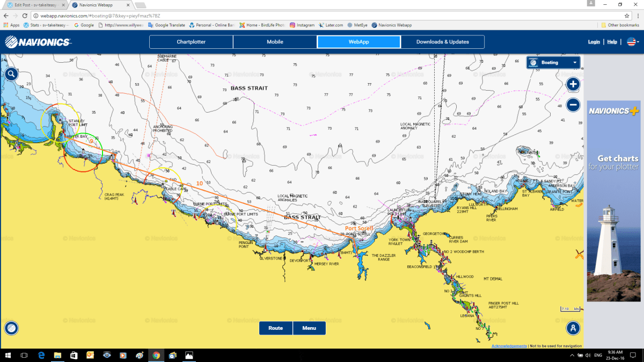Click the round sonar chart icon bottom-left
The image size is (644, 362).
click(11, 328)
